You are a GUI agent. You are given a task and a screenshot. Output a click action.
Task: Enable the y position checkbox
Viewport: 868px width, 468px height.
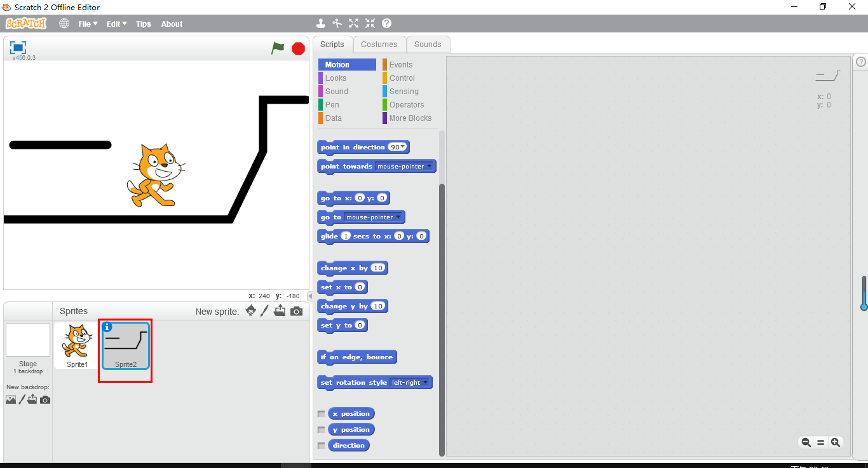(322, 430)
